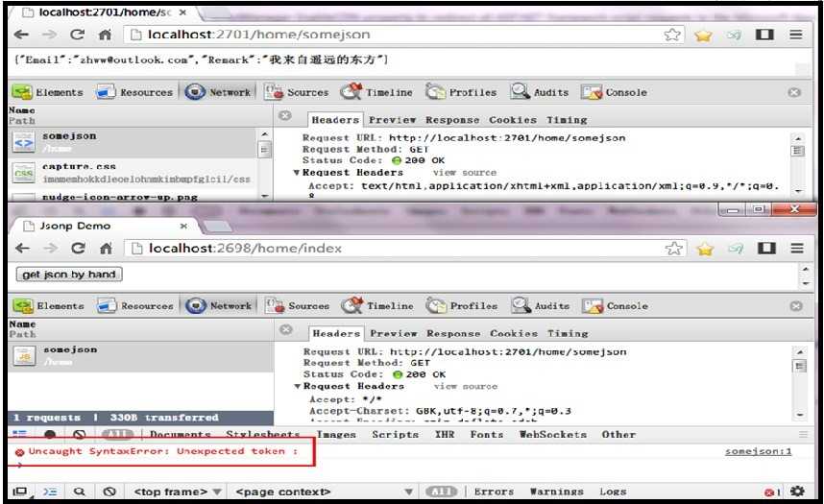The image size is (824, 504).
Task: Filter network by Scripts
Action: [395, 434]
